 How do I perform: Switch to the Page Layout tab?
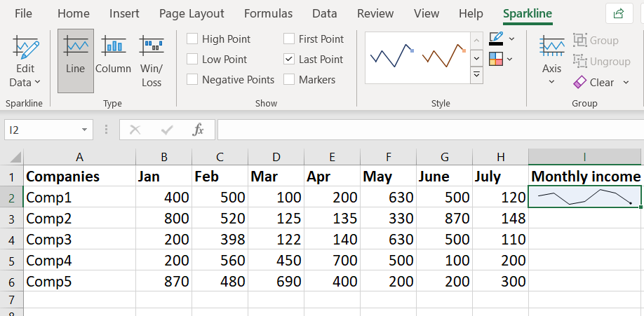192,13
